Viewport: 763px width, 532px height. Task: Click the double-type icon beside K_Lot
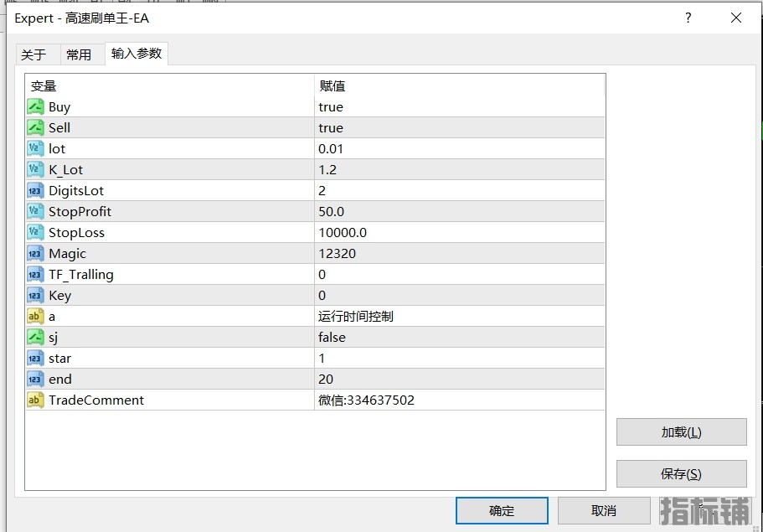(35, 169)
